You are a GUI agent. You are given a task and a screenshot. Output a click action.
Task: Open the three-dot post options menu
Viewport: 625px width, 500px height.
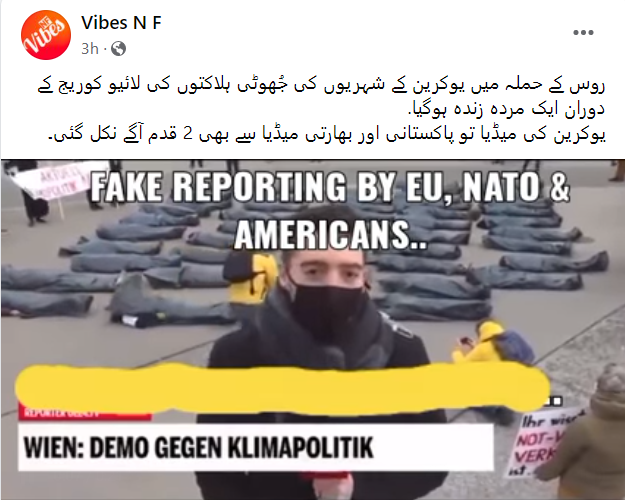tap(583, 32)
